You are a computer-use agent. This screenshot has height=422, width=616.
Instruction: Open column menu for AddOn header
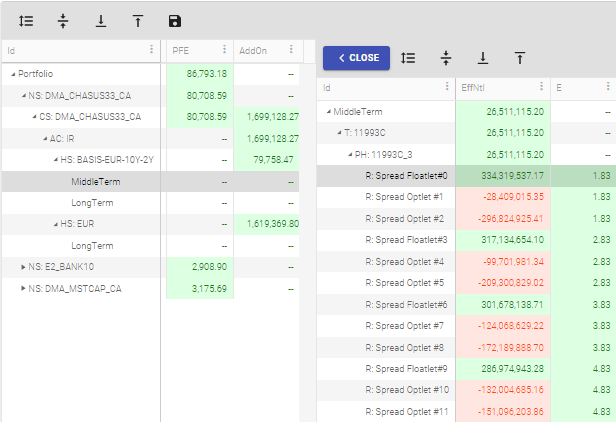[291, 50]
